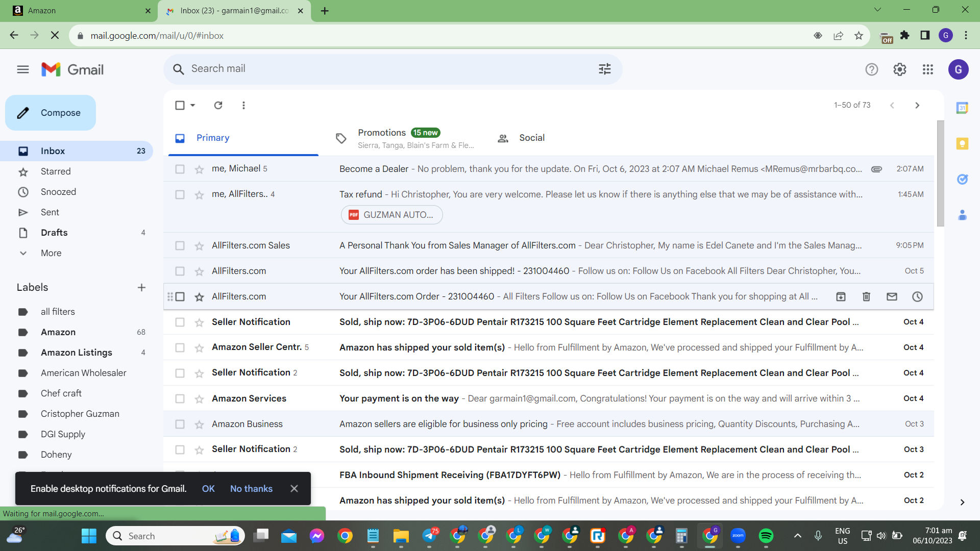The width and height of the screenshot is (980, 551).
Task: Bookmark this page with the star icon
Action: point(859,35)
